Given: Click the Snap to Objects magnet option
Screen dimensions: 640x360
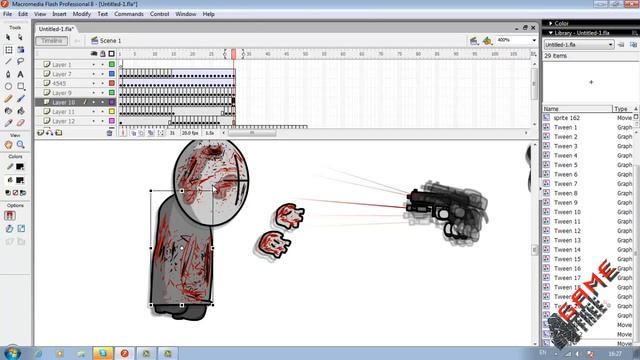Looking at the screenshot, I should (10, 216).
